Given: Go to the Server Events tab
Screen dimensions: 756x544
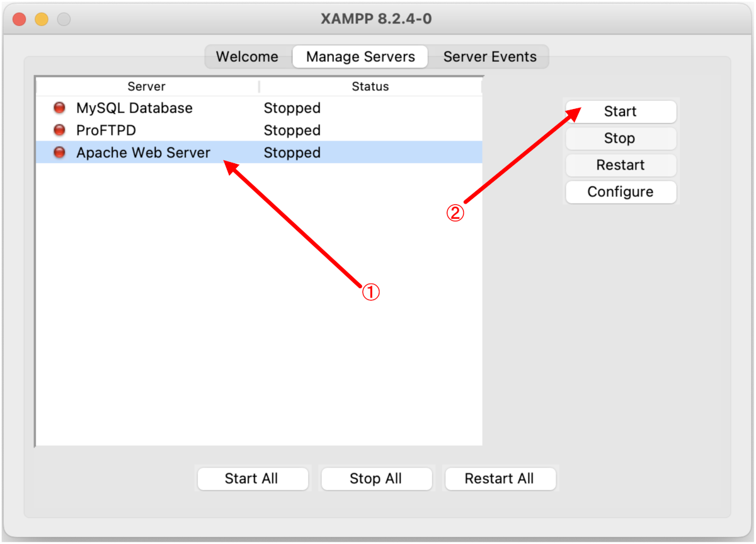Looking at the screenshot, I should [490, 57].
